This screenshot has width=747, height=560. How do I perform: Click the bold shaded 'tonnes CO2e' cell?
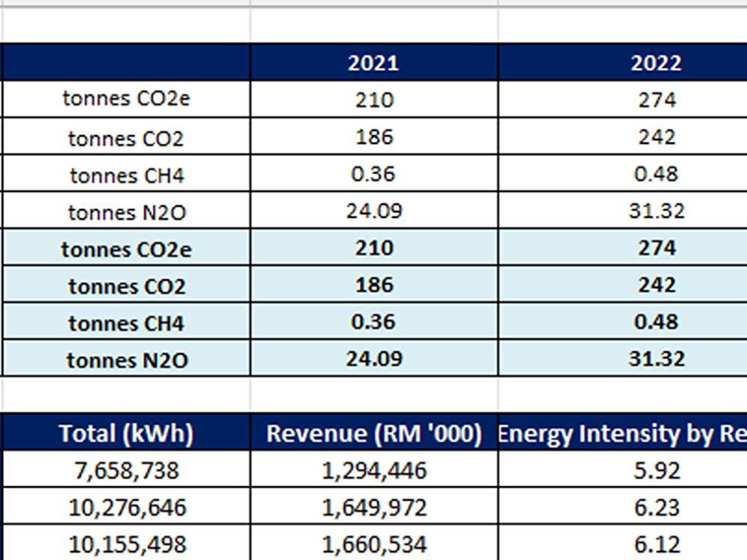126,247
